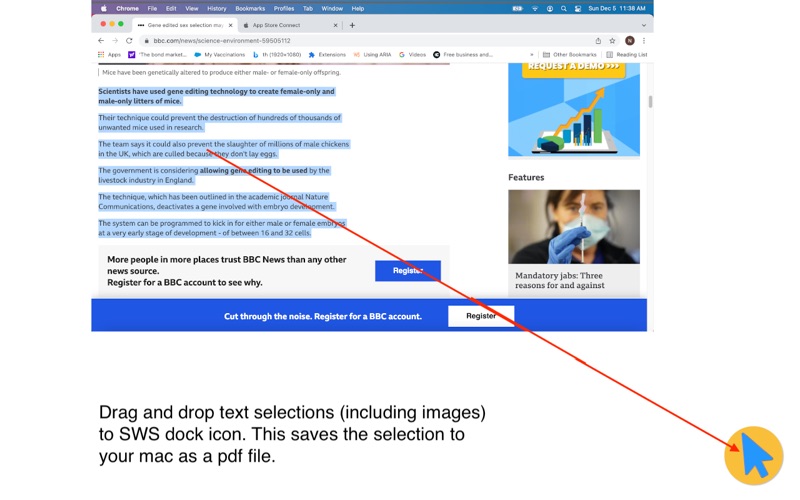The height and width of the screenshot is (500, 800).
Task: Open the Edit menu
Action: [x=171, y=8]
